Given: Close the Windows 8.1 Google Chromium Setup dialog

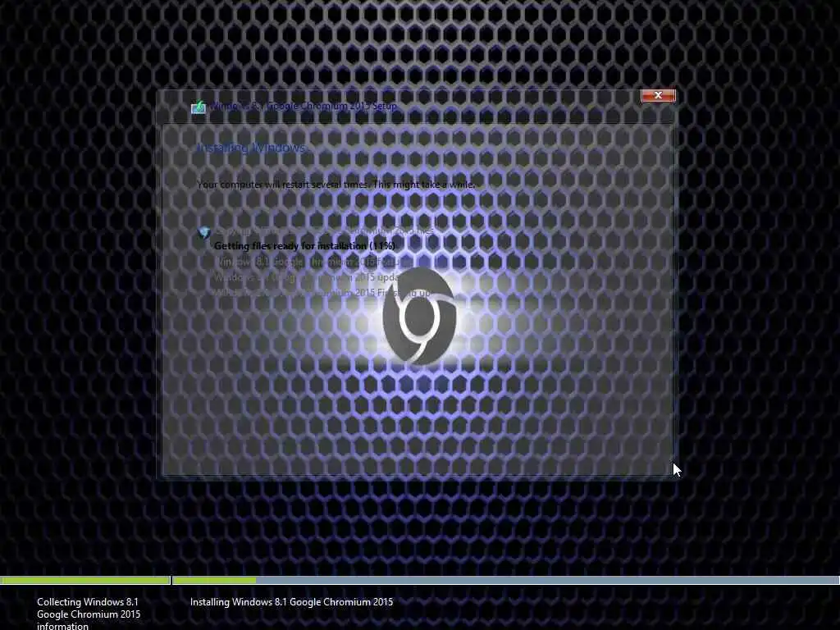Looking at the screenshot, I should (x=658, y=95).
